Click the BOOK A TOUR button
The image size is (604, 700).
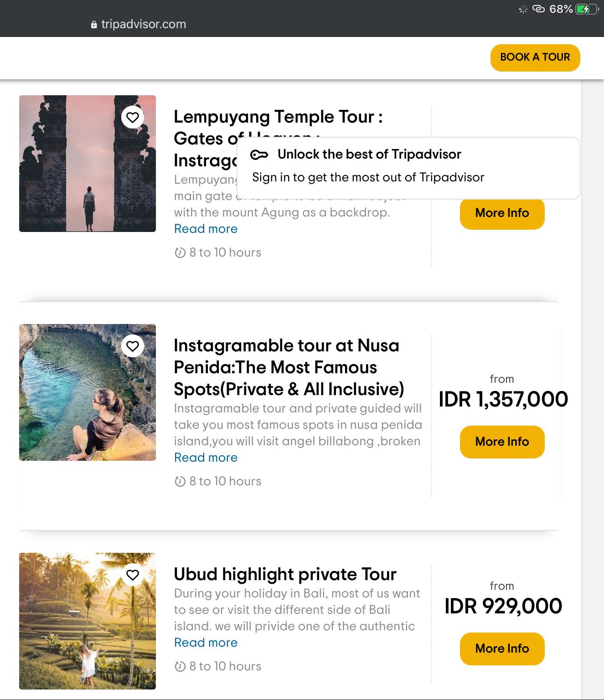[535, 57]
